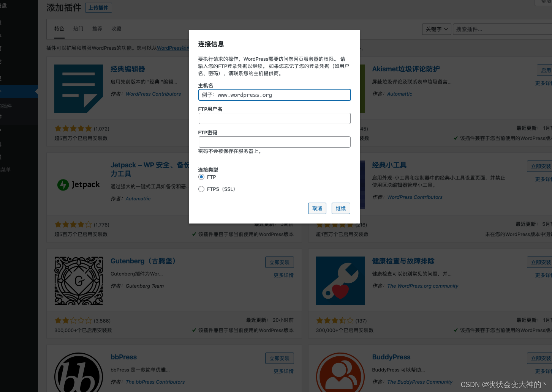This screenshot has height=392, width=552.
Task: Open the 关键字 search type dropdown
Action: tap(437, 29)
